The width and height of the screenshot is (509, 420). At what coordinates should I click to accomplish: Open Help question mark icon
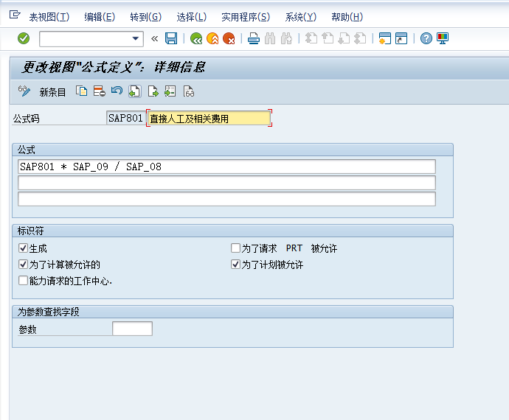point(426,38)
